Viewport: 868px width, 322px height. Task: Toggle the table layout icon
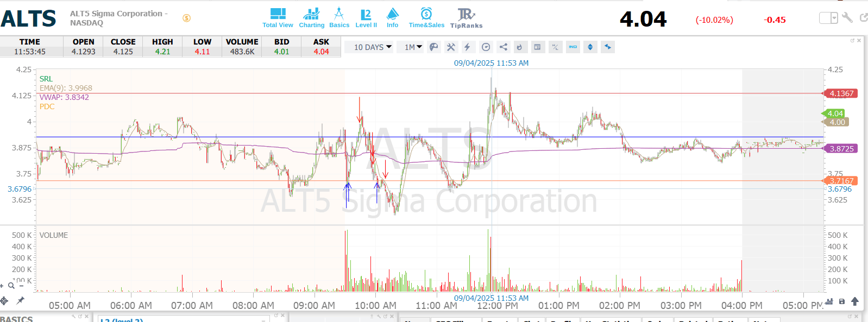tap(537, 47)
